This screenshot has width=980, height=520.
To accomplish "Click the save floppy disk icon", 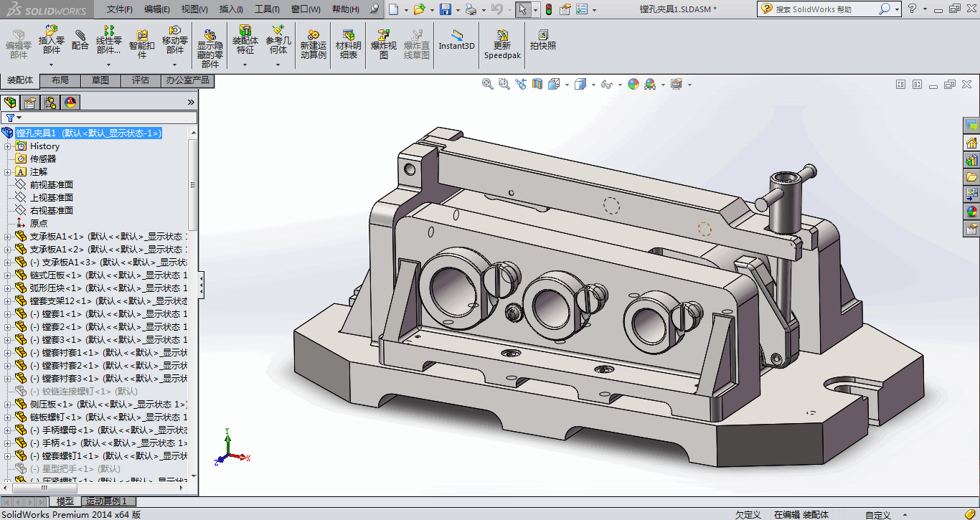I will (x=445, y=9).
